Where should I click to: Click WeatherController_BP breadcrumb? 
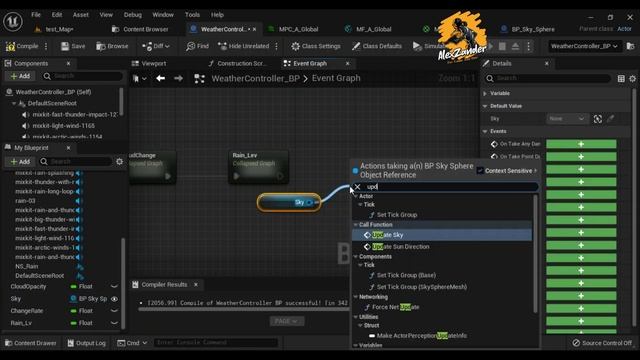tap(256, 78)
